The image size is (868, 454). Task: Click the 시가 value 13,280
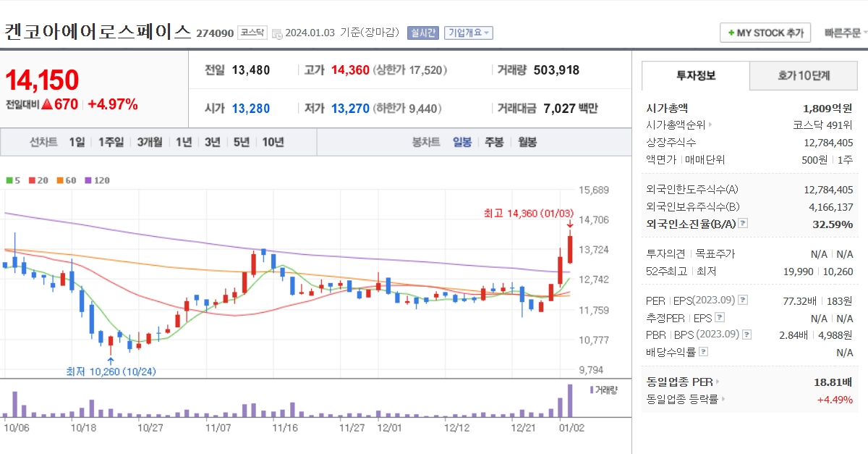pyautogui.click(x=251, y=109)
